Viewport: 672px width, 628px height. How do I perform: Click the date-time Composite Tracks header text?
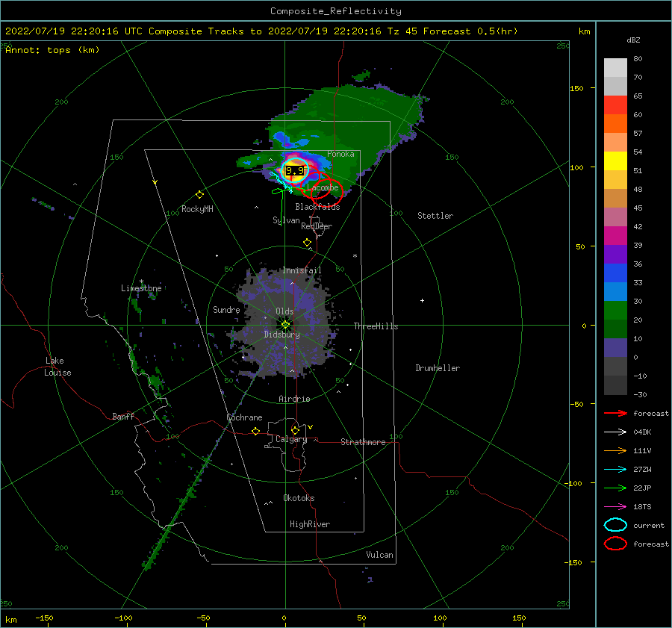tap(261, 31)
